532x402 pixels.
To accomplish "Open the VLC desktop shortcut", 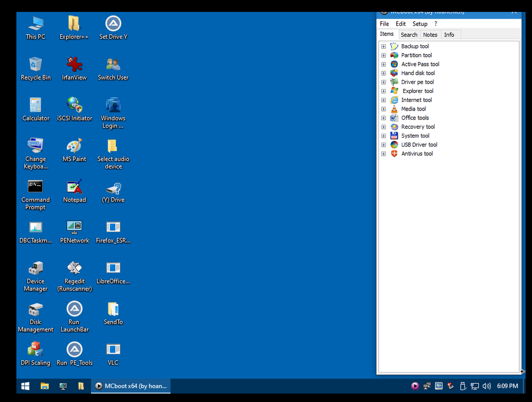I will point(113,354).
